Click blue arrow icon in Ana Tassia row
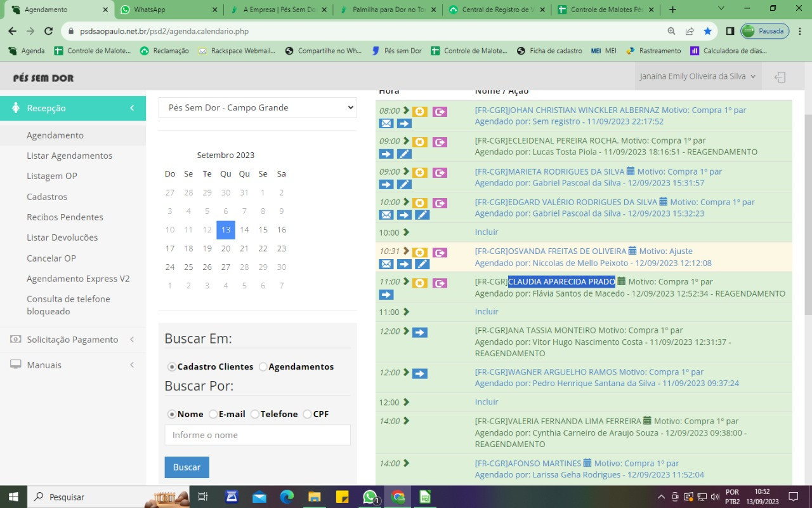 pos(419,333)
